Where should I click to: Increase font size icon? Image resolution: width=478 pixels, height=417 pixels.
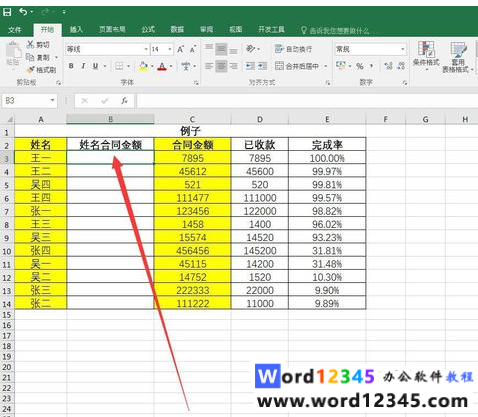click(180, 49)
